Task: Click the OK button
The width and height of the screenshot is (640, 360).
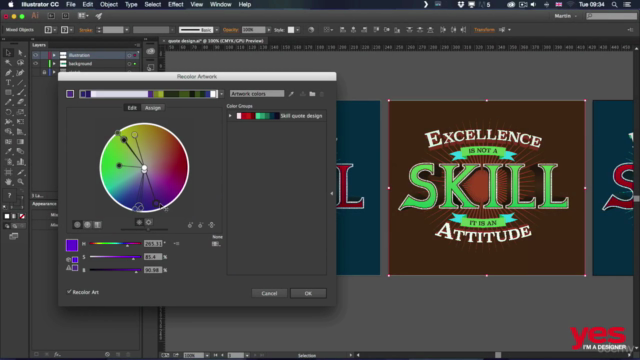Action: [308, 293]
